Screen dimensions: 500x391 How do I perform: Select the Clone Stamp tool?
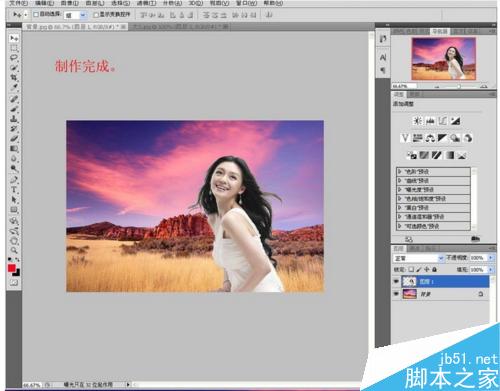pos(14,119)
